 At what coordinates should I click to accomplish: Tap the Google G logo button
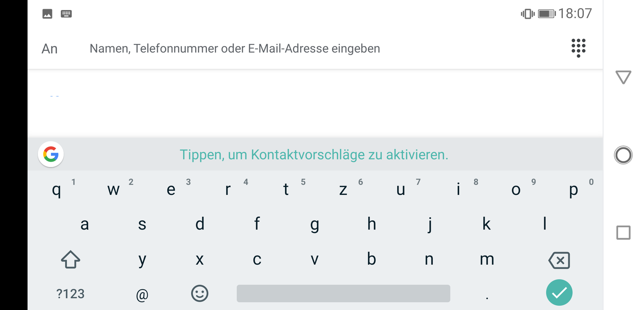[x=51, y=154]
